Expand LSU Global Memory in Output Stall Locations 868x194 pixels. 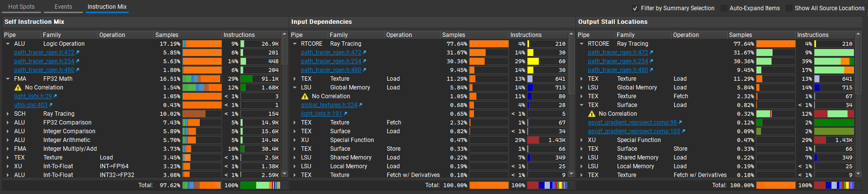582,88
